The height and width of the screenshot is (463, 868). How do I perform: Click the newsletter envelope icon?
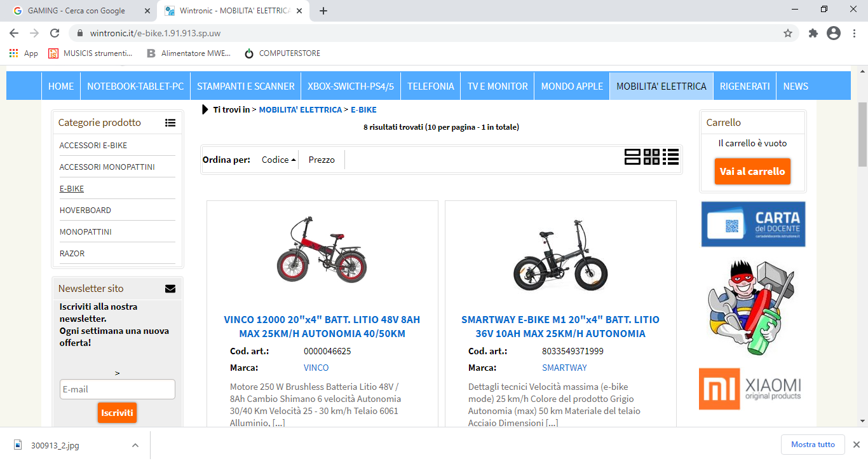pos(170,289)
